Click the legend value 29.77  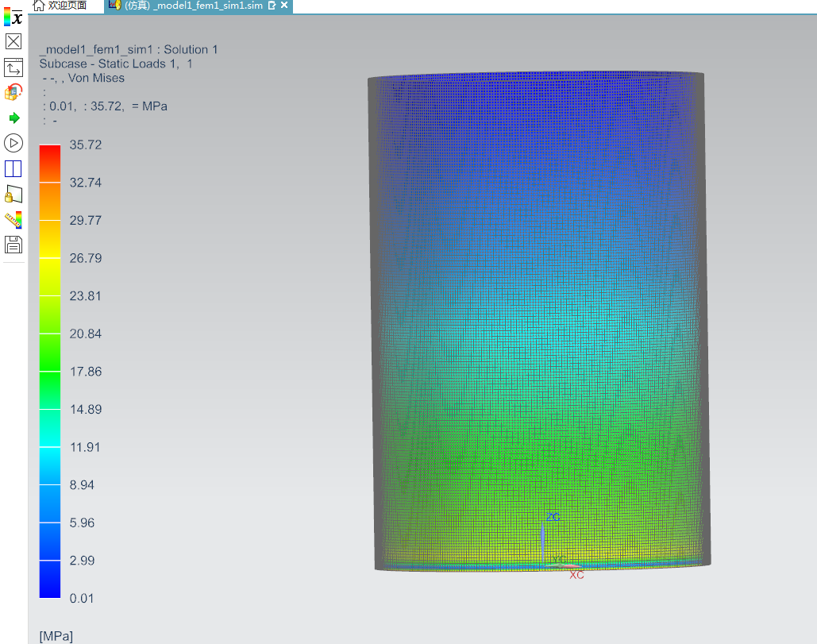point(86,221)
